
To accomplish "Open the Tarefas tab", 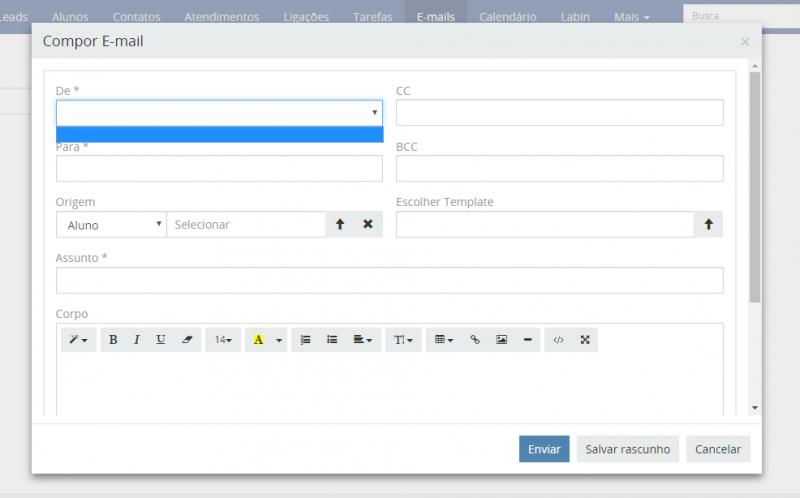I will tap(372, 17).
